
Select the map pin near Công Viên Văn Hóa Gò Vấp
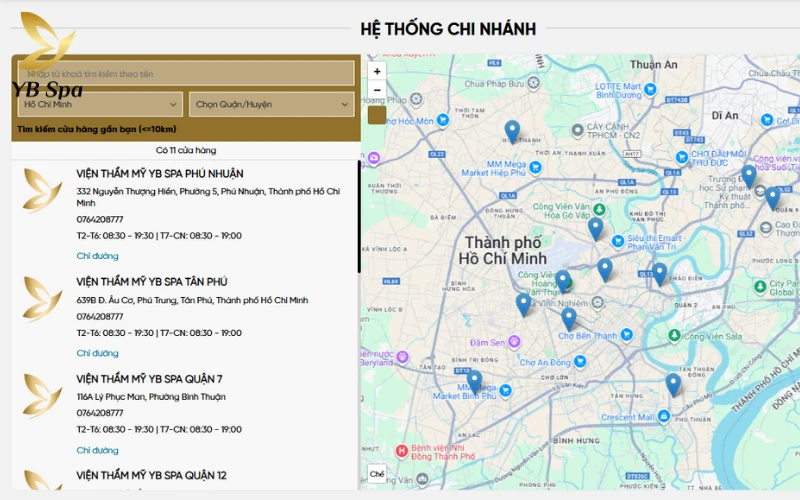(x=595, y=229)
